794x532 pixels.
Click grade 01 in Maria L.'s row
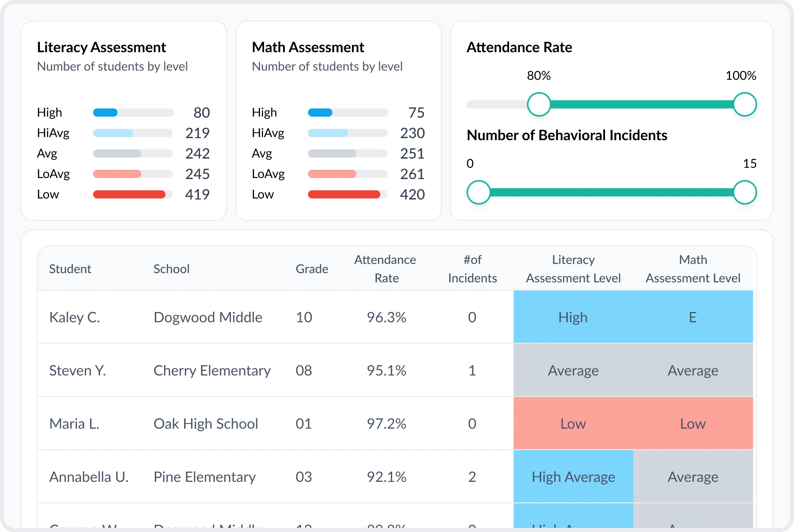pos(304,424)
